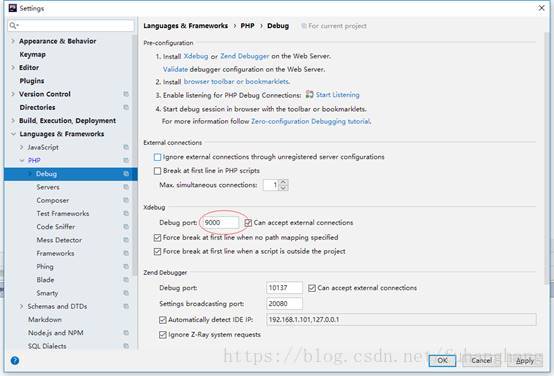
Task: Click project-level icon next to Blade
Action: click(x=126, y=280)
